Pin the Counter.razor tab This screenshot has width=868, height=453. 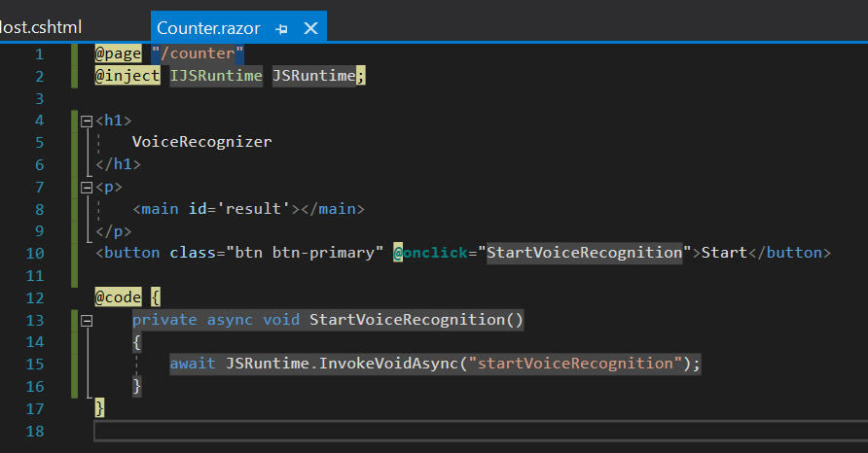click(x=282, y=28)
